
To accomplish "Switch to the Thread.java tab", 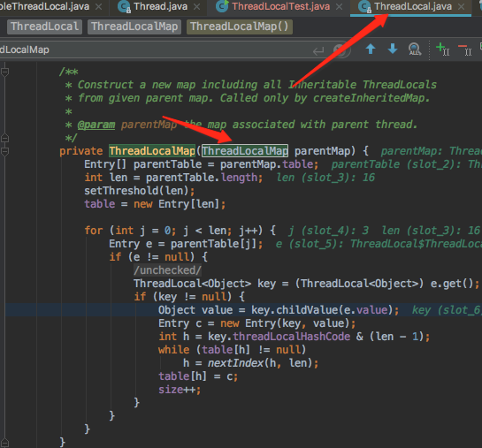I will point(160,6).
